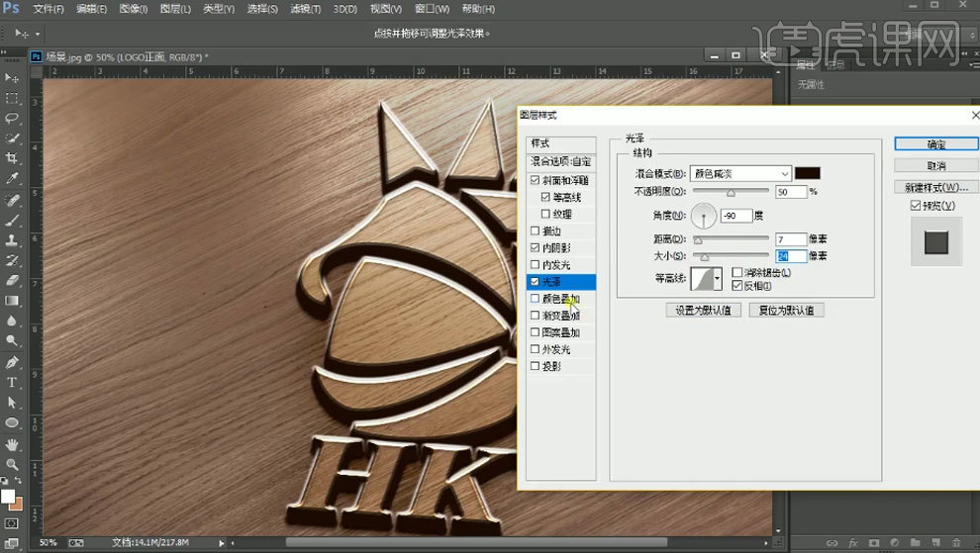Click the screen mode icon
Viewport: 980px width, 553px height.
[11, 542]
